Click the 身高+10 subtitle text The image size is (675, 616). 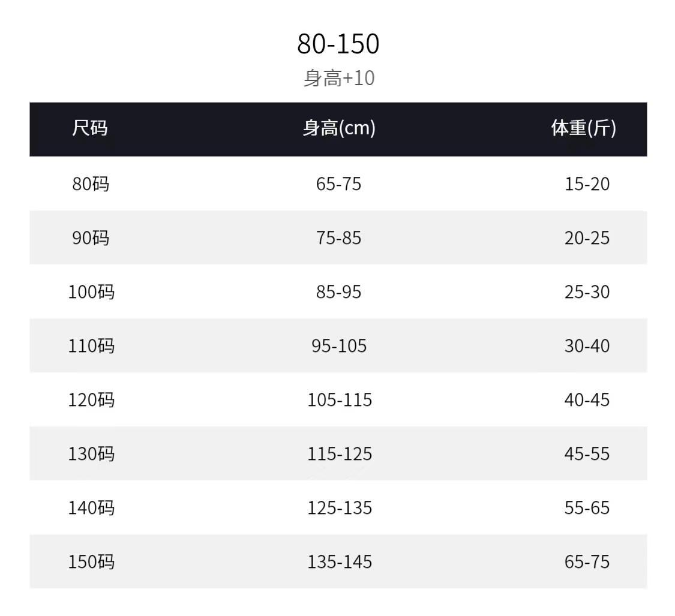point(338,79)
